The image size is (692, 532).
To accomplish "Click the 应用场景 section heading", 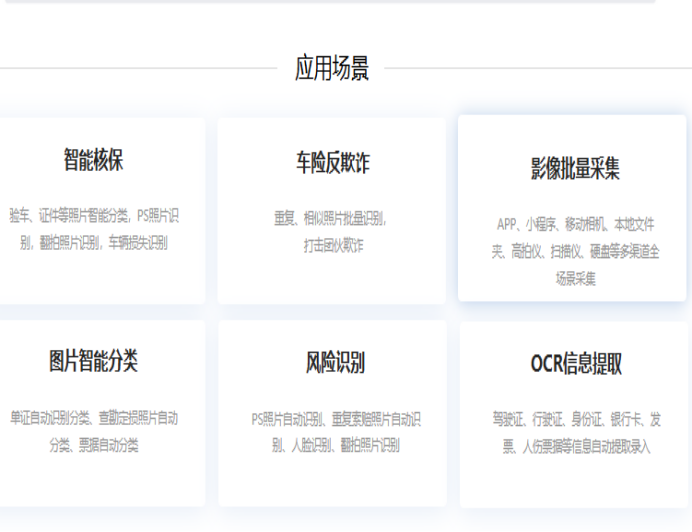I will coord(332,68).
